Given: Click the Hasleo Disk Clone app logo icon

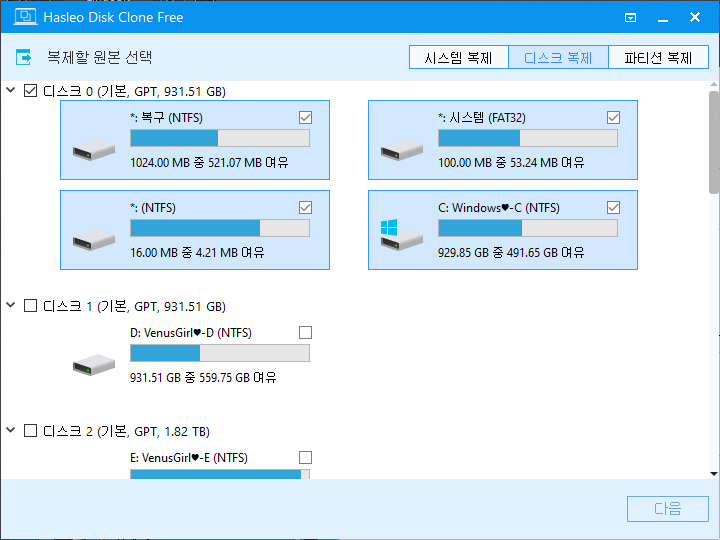Looking at the screenshot, I should [25, 17].
